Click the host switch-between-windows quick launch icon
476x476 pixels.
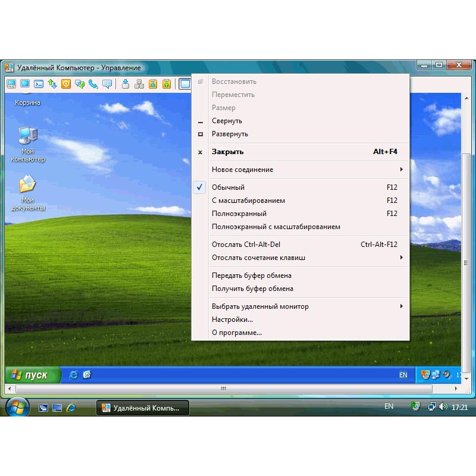[x=43, y=408]
